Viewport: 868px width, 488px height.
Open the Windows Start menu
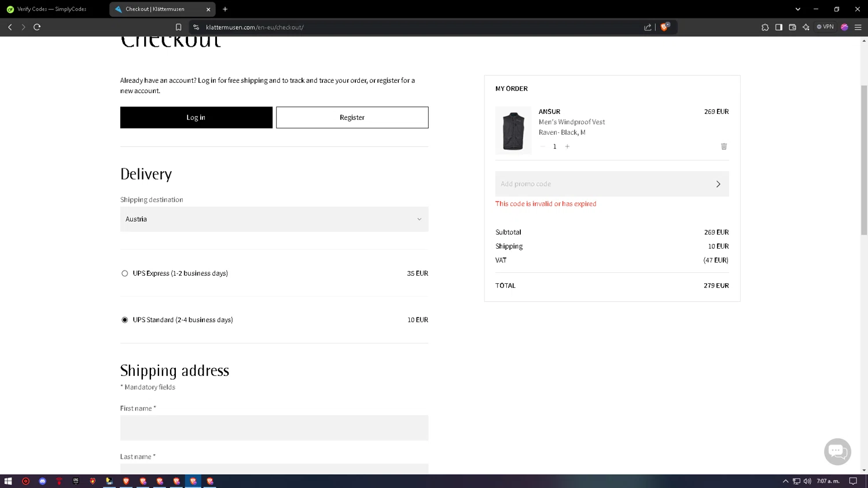8,481
